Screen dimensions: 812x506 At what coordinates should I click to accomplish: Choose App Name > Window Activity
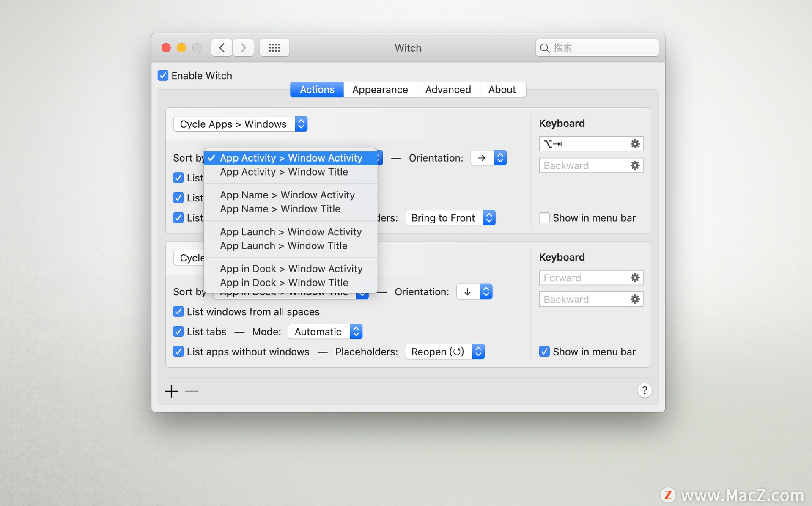291,195
